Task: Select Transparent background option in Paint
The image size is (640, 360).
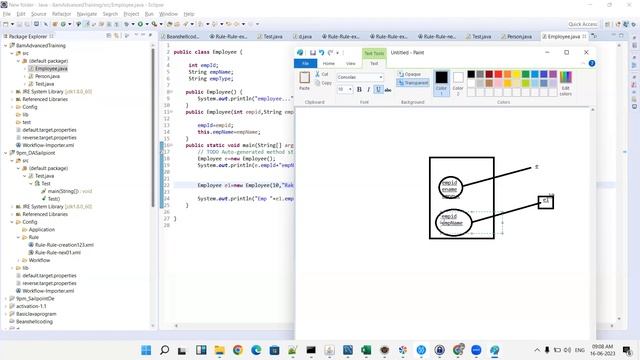Action: (x=413, y=83)
